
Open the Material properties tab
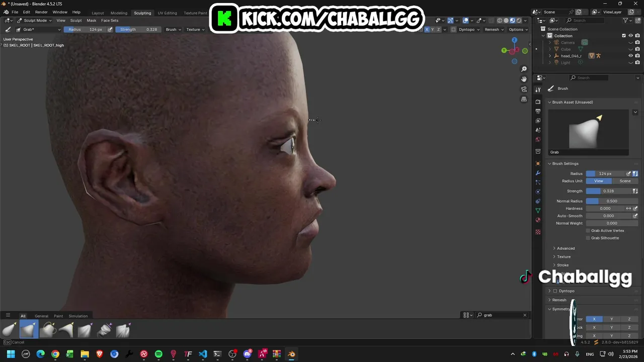pyautogui.click(x=538, y=220)
